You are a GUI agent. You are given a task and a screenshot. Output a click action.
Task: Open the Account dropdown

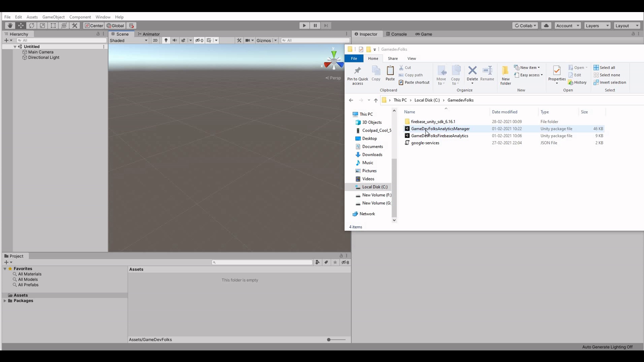coord(568,26)
